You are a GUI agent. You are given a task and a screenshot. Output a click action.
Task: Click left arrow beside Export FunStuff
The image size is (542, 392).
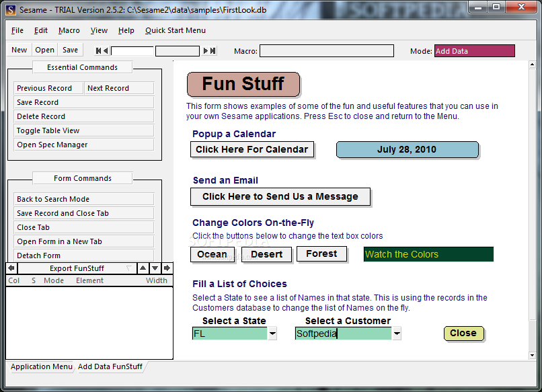pyautogui.click(x=11, y=268)
